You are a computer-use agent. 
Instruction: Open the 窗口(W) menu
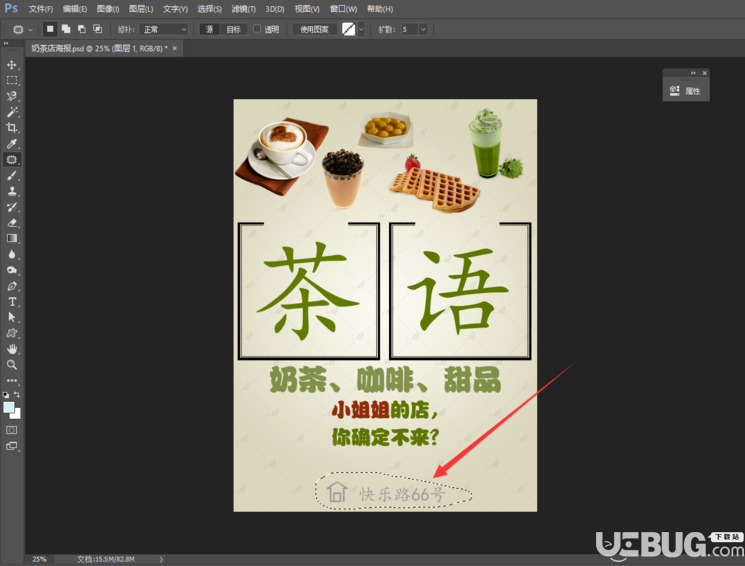tap(343, 9)
